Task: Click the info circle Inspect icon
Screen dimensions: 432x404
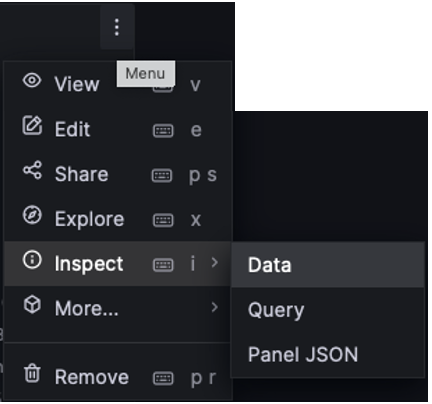Action: pyautogui.click(x=32, y=260)
